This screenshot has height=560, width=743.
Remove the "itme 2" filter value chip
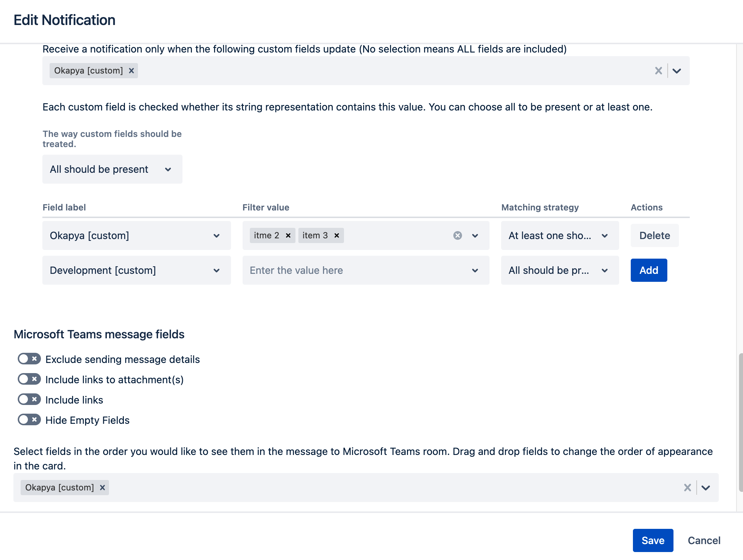[288, 235]
